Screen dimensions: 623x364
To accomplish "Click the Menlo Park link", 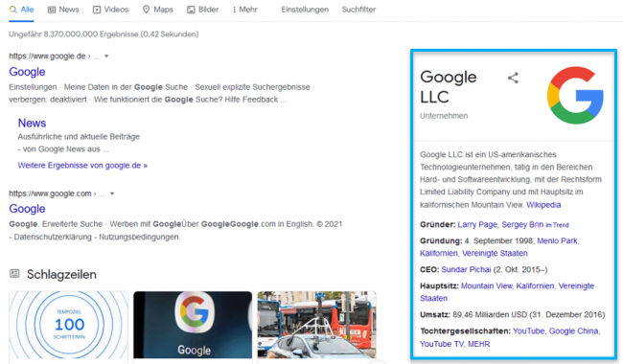I will click(x=558, y=241).
